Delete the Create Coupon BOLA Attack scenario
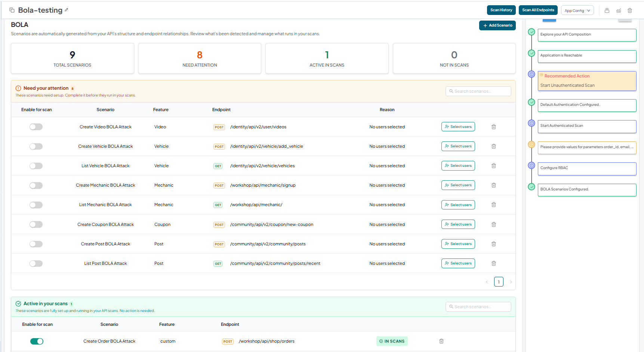The image size is (644, 352). [494, 224]
